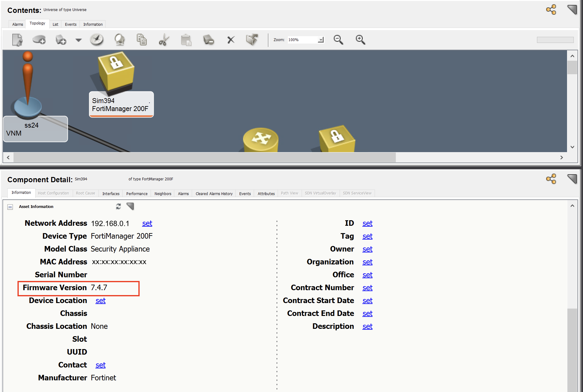Click set link next to Network Address
This screenshot has width=583, height=392.
coord(147,224)
